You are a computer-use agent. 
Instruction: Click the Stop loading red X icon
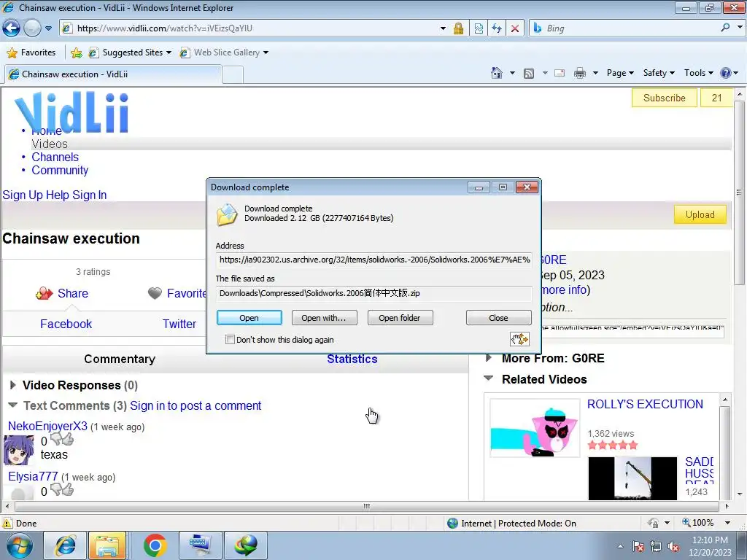pos(515,28)
